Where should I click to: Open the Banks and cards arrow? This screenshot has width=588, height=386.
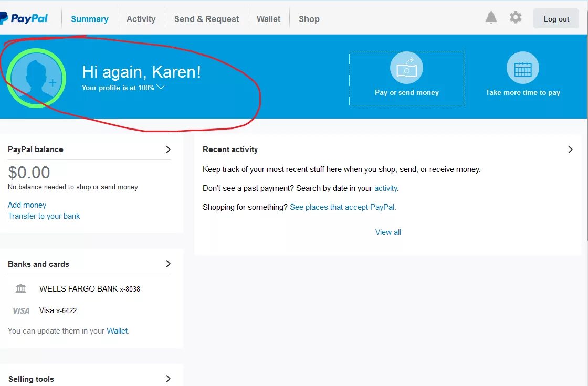(x=168, y=264)
